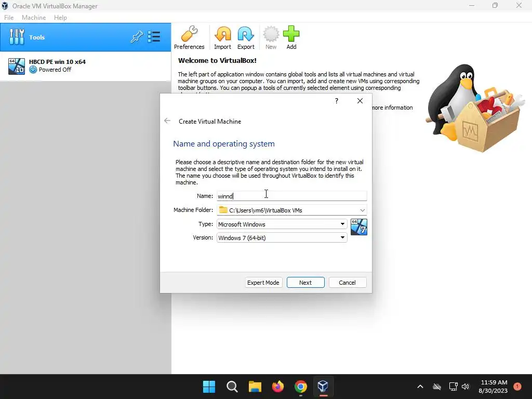Focus the Name text field
532x399 pixels.
pos(292,196)
